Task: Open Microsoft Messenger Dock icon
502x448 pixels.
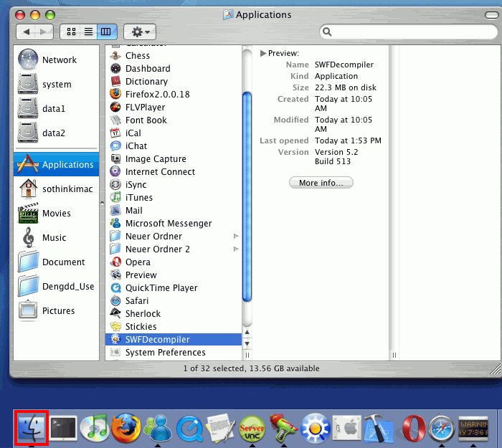Action: pos(158,428)
